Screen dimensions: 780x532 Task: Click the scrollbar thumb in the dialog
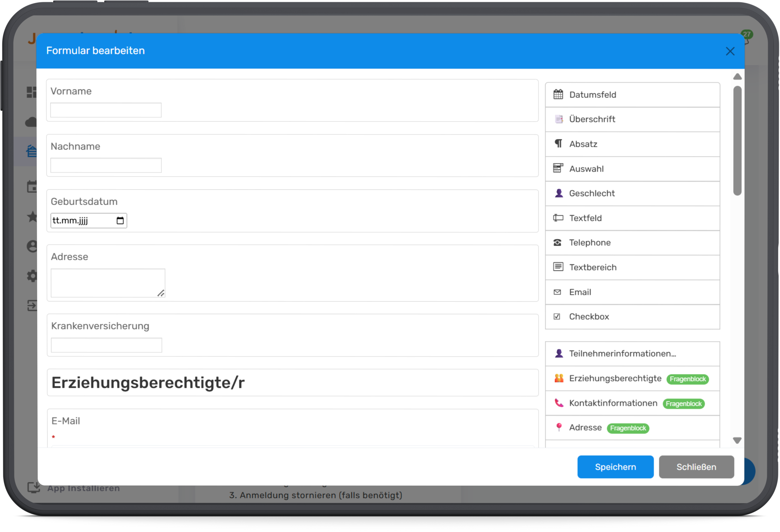point(737,141)
